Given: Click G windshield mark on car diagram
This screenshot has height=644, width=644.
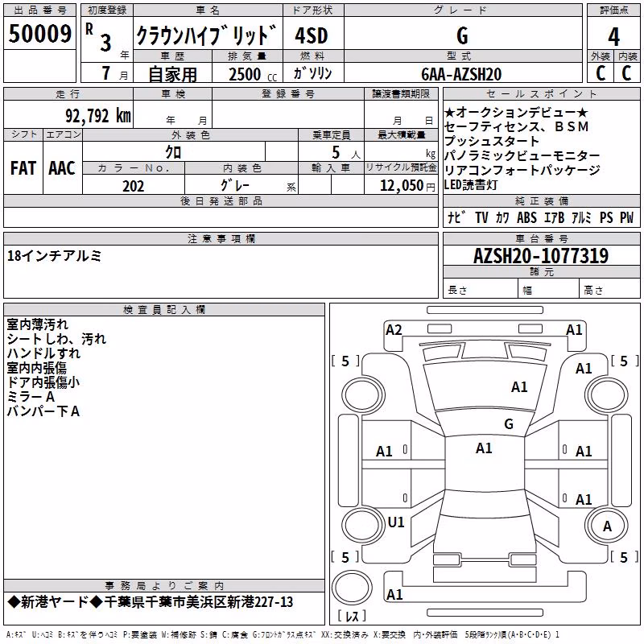Looking at the screenshot, I should tap(509, 424).
